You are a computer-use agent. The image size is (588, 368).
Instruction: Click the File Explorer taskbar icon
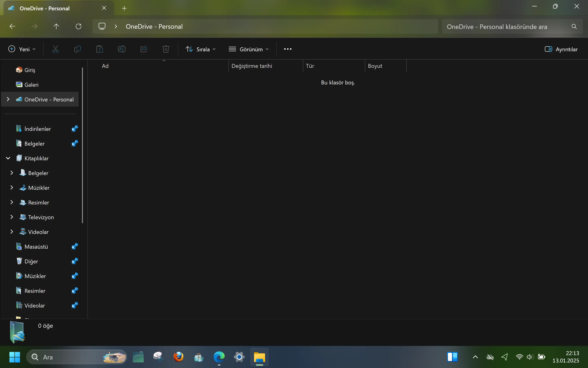pos(260,357)
